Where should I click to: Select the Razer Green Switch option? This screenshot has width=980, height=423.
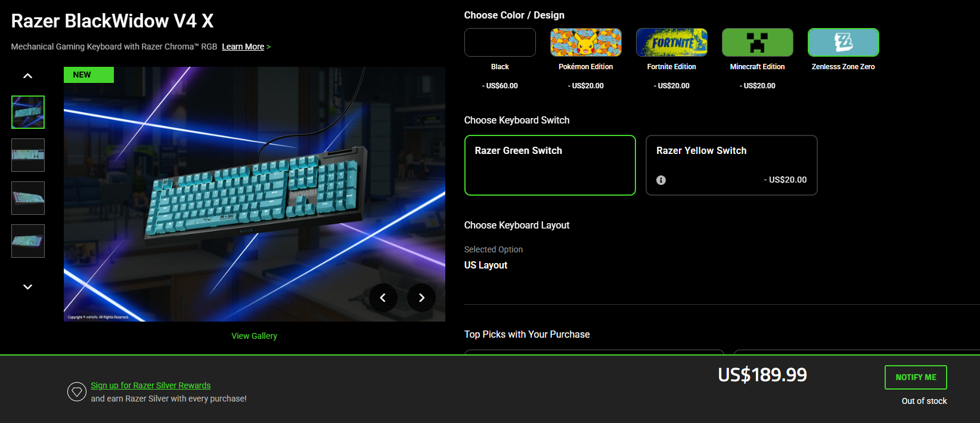(550, 165)
